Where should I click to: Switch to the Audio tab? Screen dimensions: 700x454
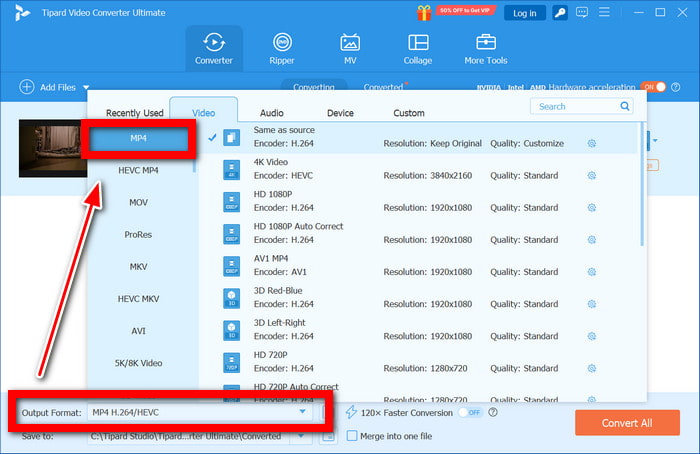click(x=272, y=113)
